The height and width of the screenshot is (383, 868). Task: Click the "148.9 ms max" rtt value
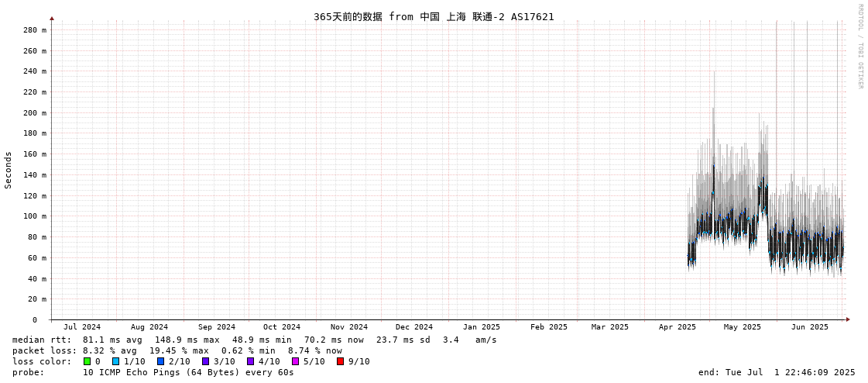(x=187, y=340)
